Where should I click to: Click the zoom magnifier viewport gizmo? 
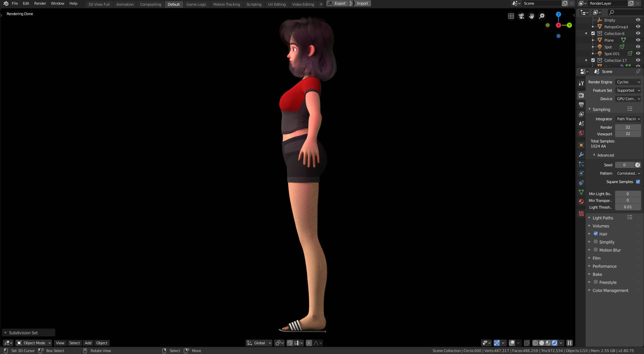[542, 16]
